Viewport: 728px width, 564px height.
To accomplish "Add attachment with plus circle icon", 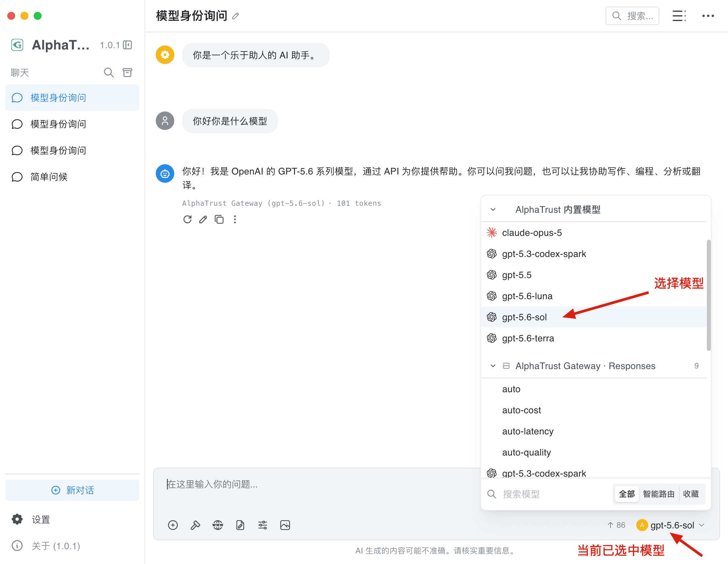I will tap(173, 525).
